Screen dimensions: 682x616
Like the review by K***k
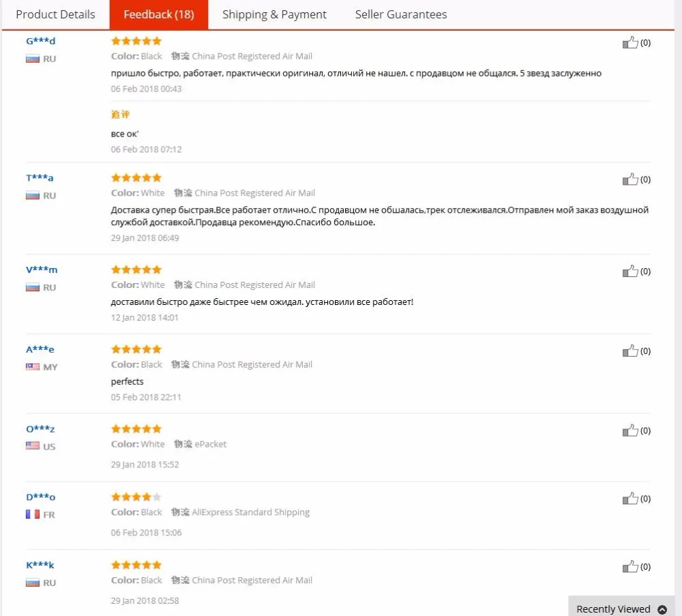[x=629, y=566]
